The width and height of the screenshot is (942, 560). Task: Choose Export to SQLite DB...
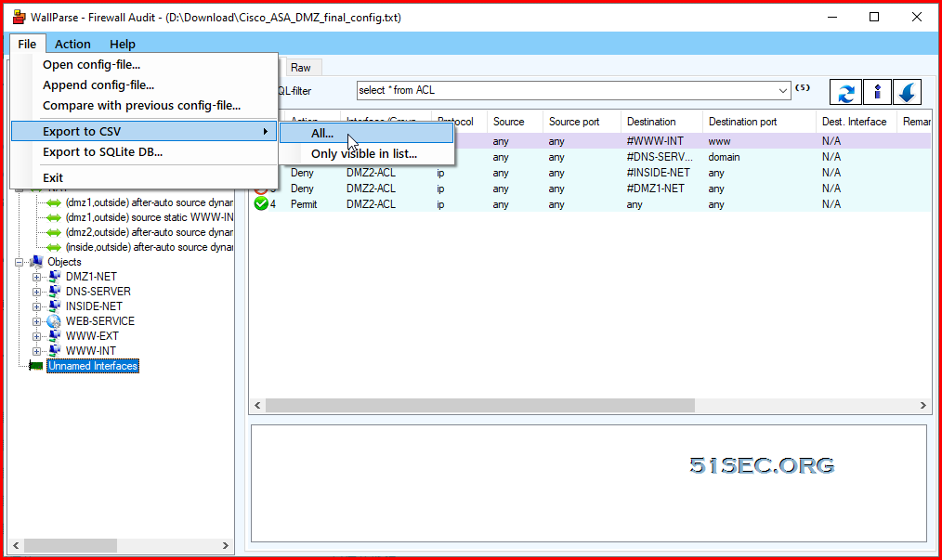coord(144,151)
